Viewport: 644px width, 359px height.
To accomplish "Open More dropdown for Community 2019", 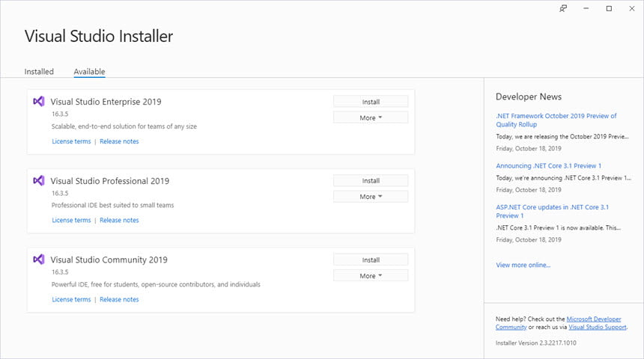I will coord(371,276).
